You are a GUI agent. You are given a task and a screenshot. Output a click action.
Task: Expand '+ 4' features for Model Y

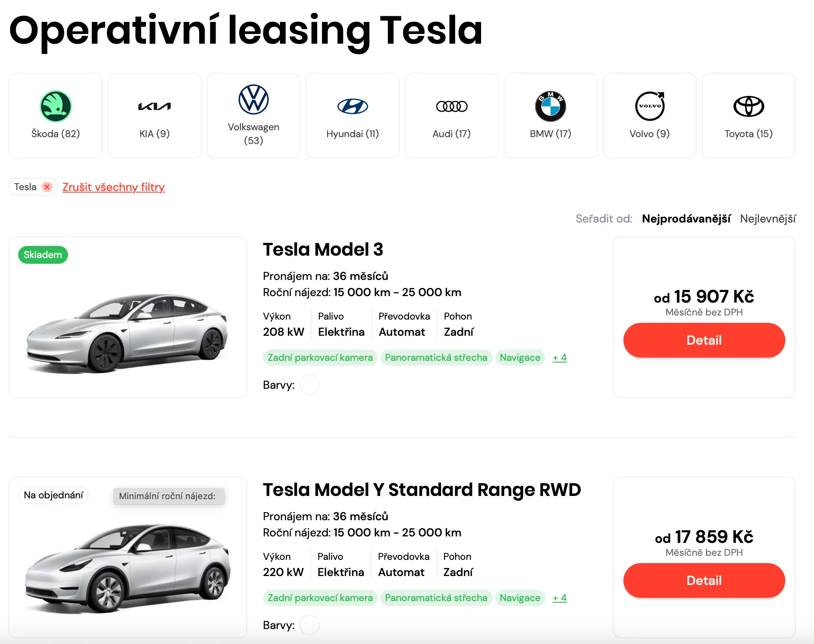coord(560,598)
